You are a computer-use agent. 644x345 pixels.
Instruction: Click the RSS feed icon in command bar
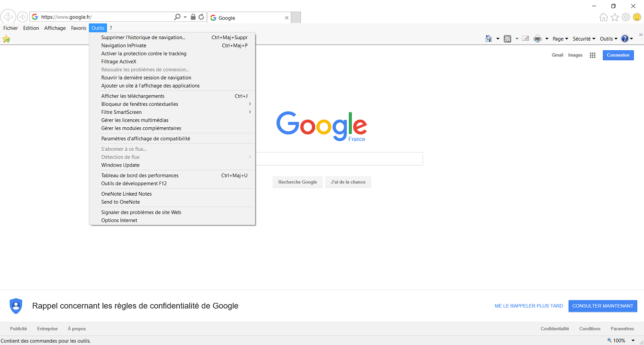(507, 39)
